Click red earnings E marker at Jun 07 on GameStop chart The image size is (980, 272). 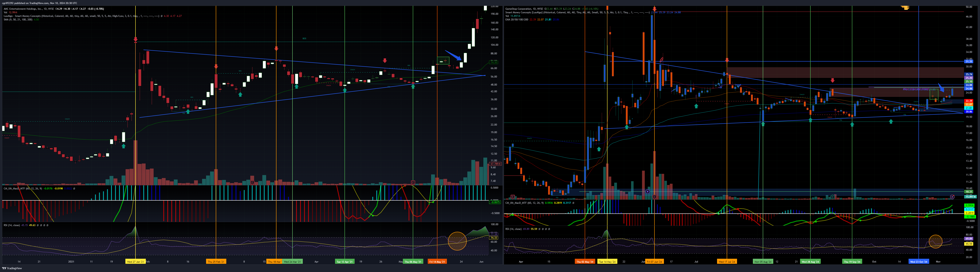tap(654, 197)
